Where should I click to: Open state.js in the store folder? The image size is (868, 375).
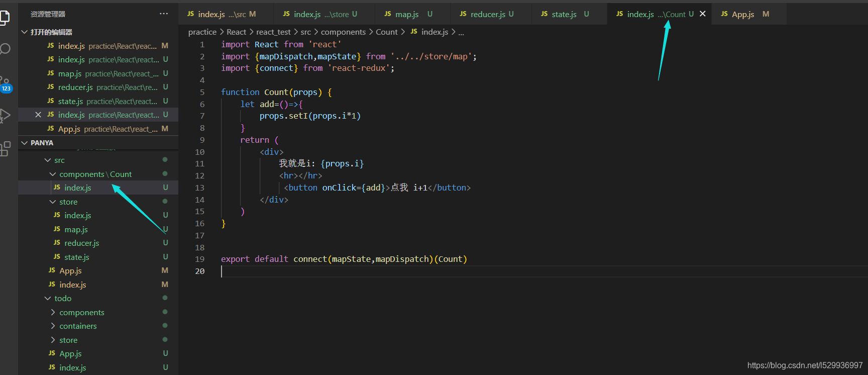pyautogui.click(x=98, y=257)
